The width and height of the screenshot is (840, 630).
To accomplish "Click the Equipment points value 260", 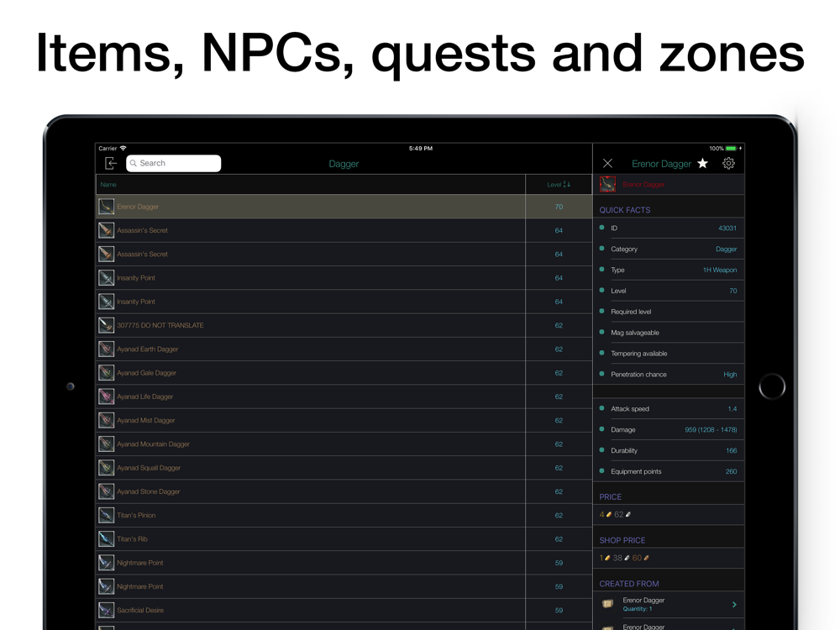I will pyautogui.click(x=732, y=471).
